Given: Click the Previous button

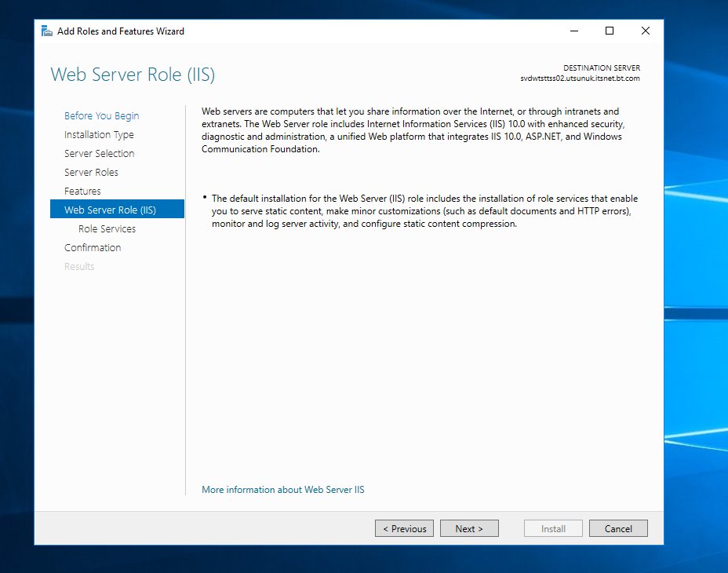Looking at the screenshot, I should point(404,528).
